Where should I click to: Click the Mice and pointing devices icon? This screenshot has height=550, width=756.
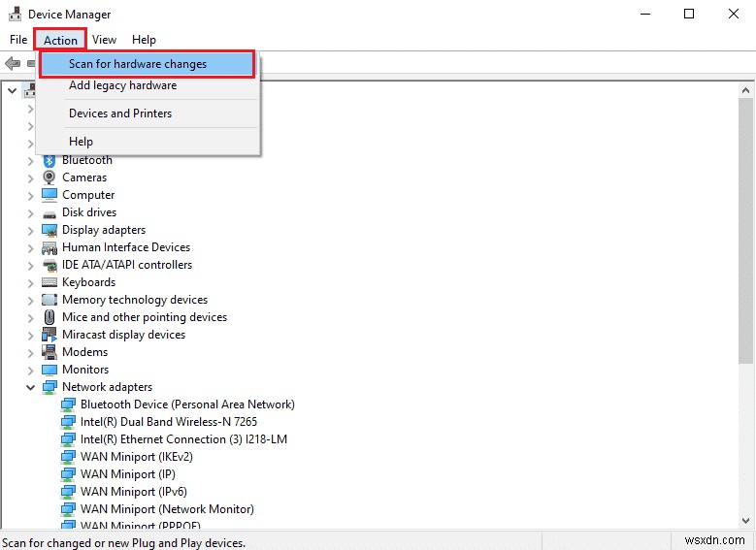49,317
